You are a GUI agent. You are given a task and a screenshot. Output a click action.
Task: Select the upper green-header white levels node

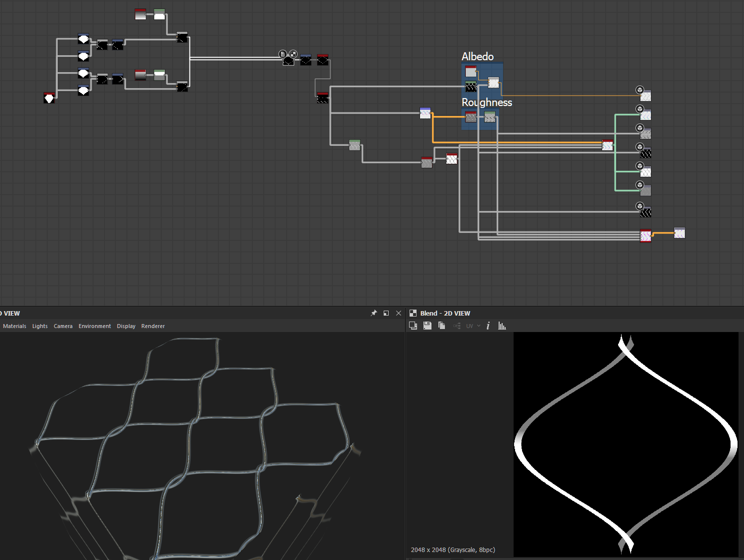point(159,14)
